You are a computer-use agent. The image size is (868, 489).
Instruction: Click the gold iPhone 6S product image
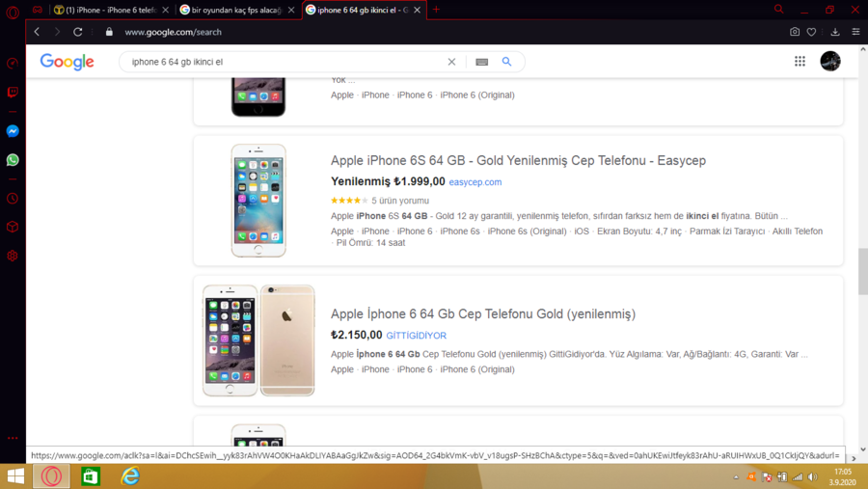coord(258,201)
